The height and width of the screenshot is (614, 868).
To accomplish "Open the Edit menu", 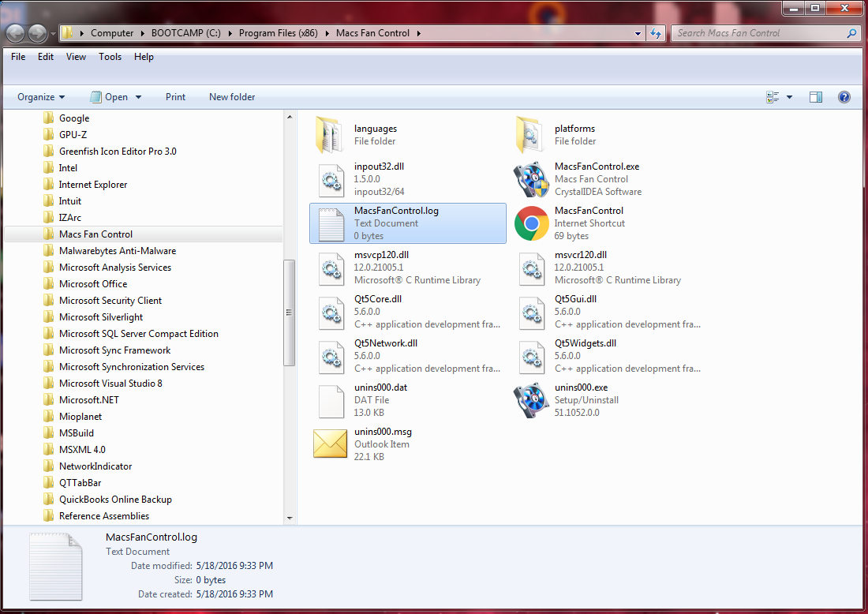I will tap(46, 57).
